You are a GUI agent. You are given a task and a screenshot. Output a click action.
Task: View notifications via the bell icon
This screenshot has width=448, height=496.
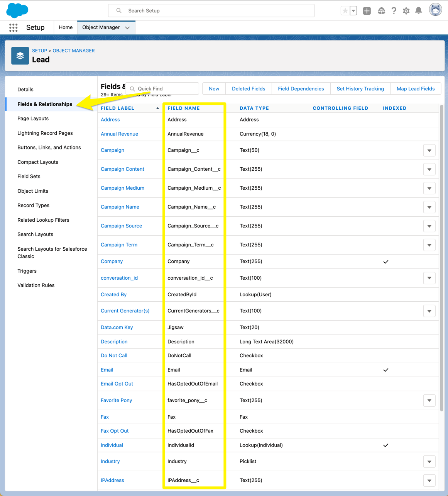pyautogui.click(x=418, y=10)
